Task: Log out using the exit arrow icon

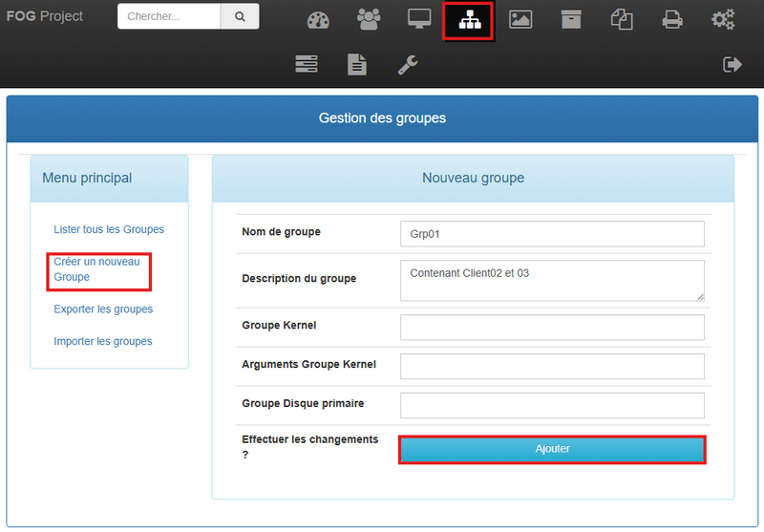Action: coord(732,64)
